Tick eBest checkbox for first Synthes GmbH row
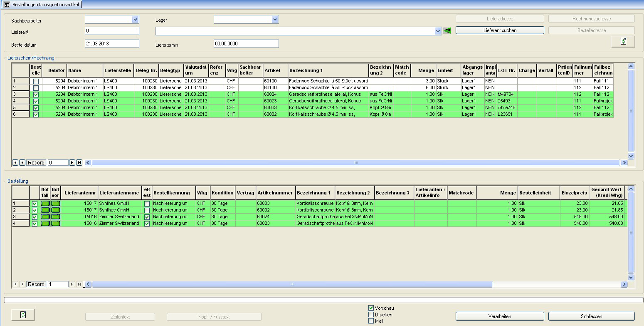 [147, 204]
